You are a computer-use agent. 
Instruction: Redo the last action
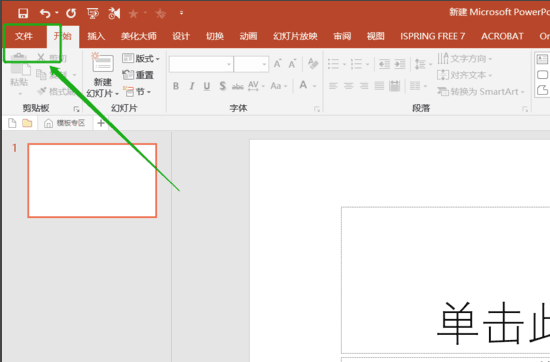click(71, 13)
